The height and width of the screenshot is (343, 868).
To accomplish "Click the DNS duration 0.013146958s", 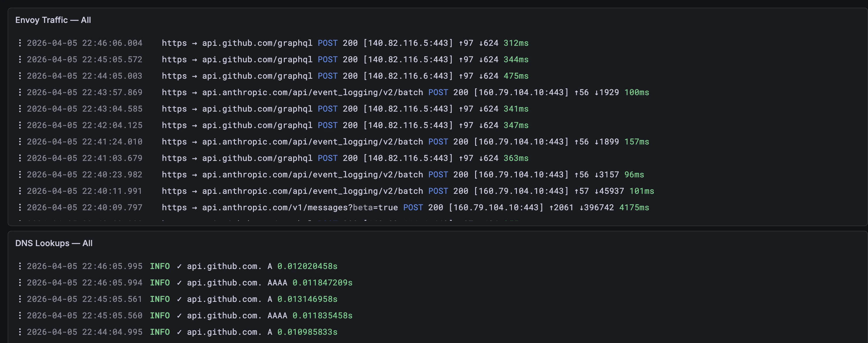I will [307, 300].
